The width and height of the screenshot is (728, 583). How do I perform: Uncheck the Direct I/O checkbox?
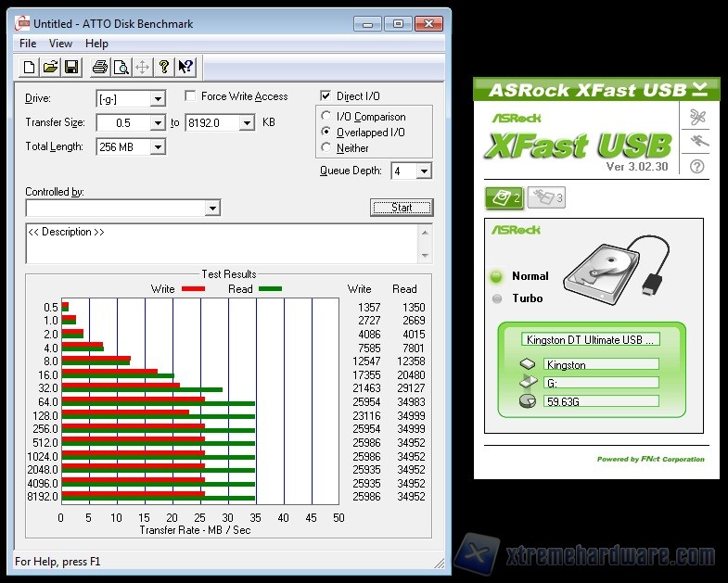coord(326,96)
